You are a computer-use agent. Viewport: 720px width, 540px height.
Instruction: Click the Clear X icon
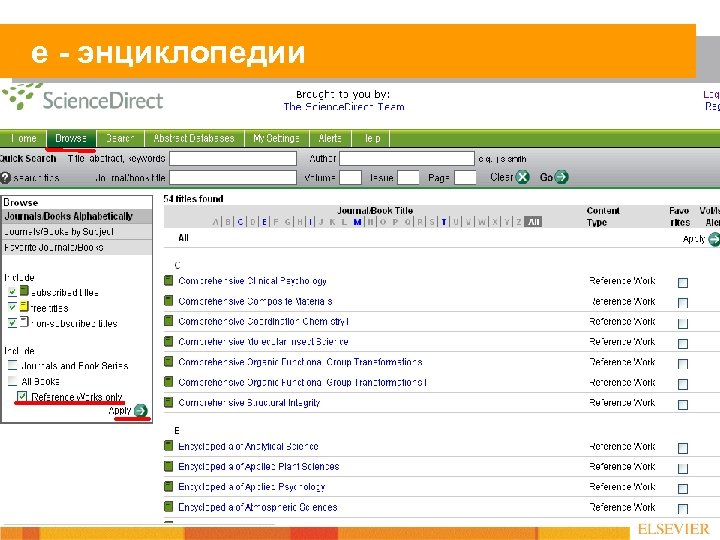(x=523, y=177)
